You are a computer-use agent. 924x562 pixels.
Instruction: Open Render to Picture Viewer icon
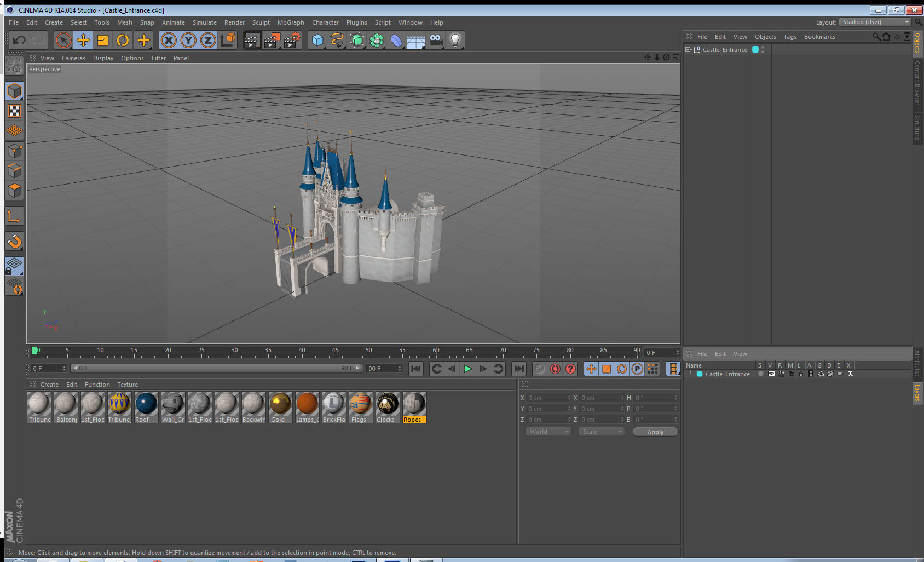272,40
